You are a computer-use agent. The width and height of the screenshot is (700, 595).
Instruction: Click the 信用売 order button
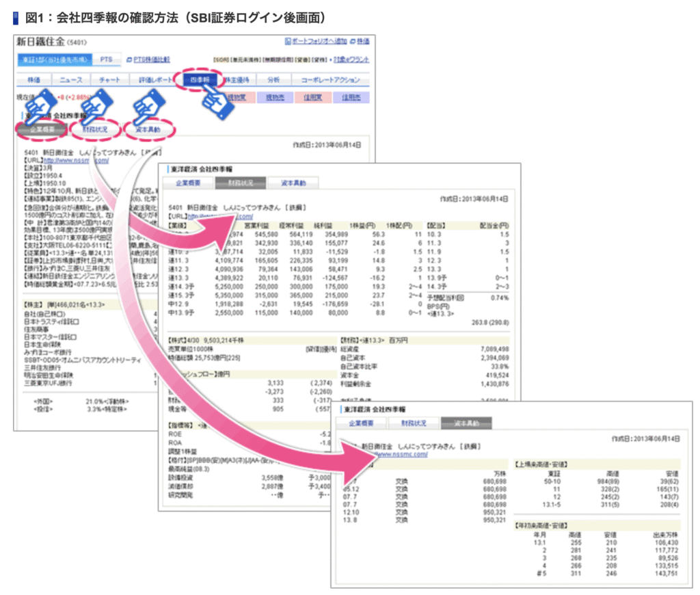(x=351, y=97)
